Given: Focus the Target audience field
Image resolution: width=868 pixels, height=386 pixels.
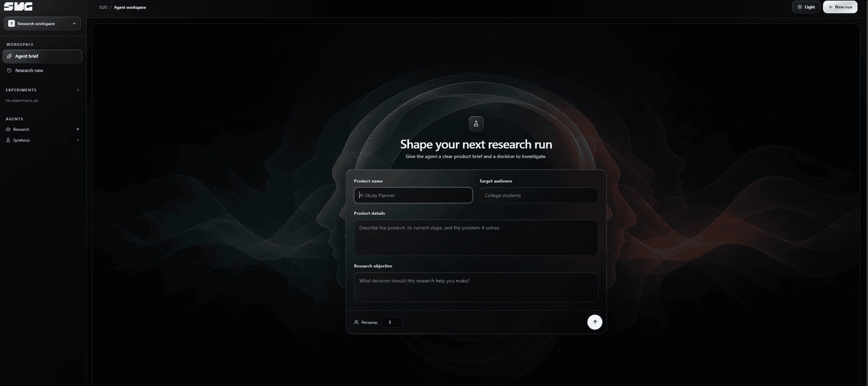Looking at the screenshot, I should click(x=538, y=195).
